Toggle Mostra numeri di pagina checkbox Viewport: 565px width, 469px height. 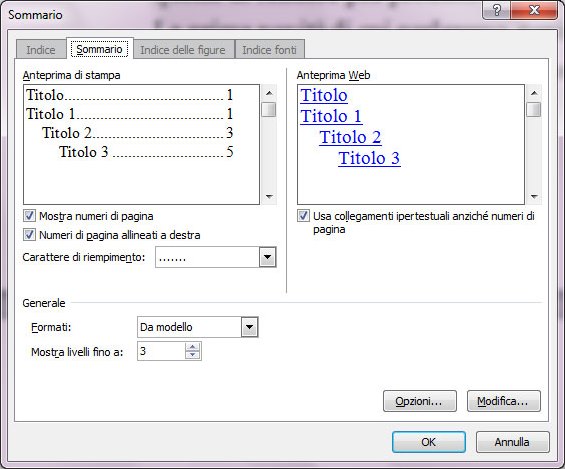(29, 216)
